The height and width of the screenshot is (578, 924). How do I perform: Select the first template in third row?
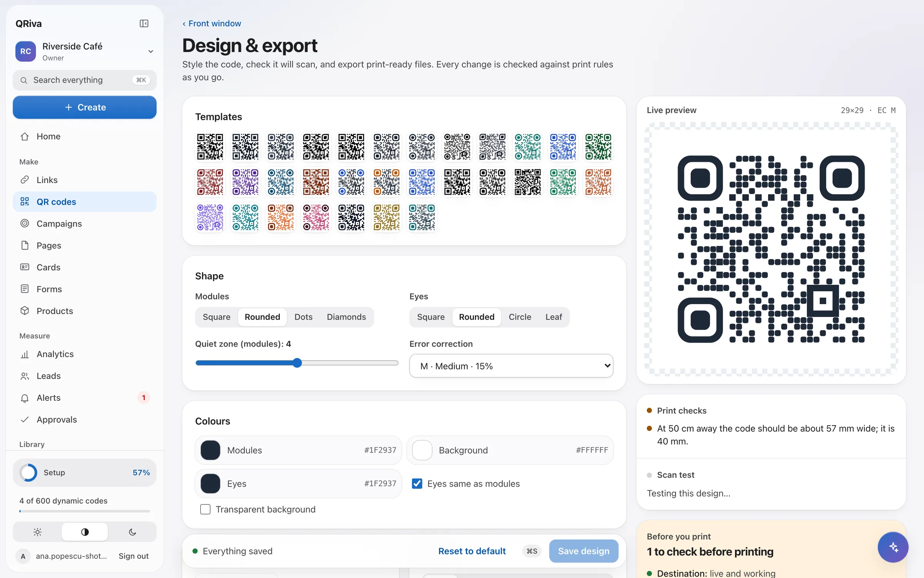coord(210,217)
